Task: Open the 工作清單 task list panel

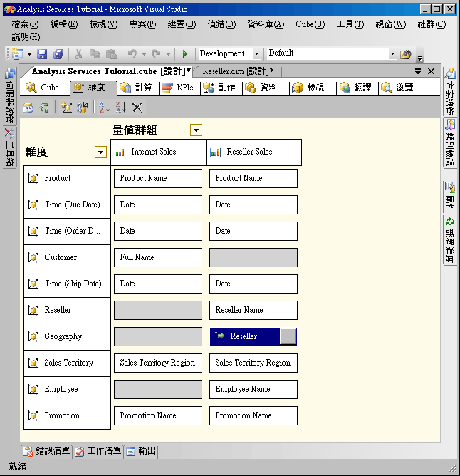Action: click(x=98, y=451)
